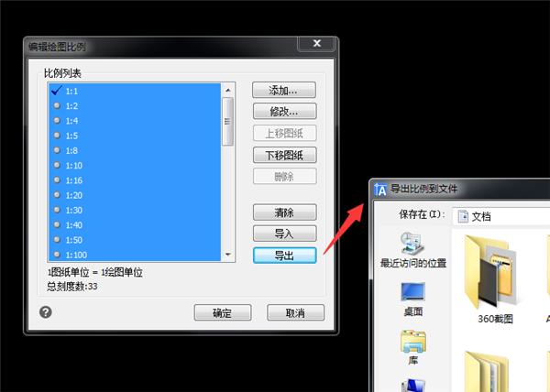This screenshot has width=550, height=392.
Task: Open Recent Places (最近访问的位置) in the sidebar
Action: click(412, 249)
